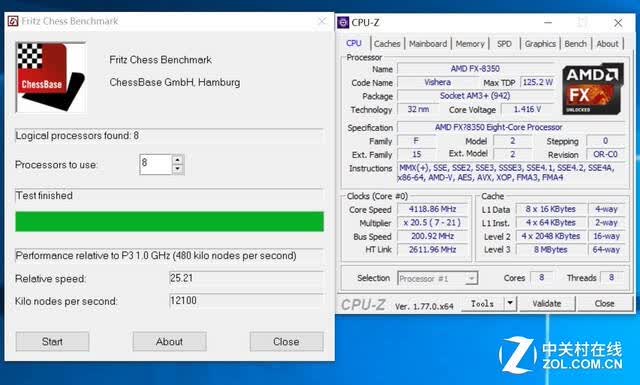The width and height of the screenshot is (640, 385).
Task: Switch to the Caches tab
Action: (x=387, y=44)
